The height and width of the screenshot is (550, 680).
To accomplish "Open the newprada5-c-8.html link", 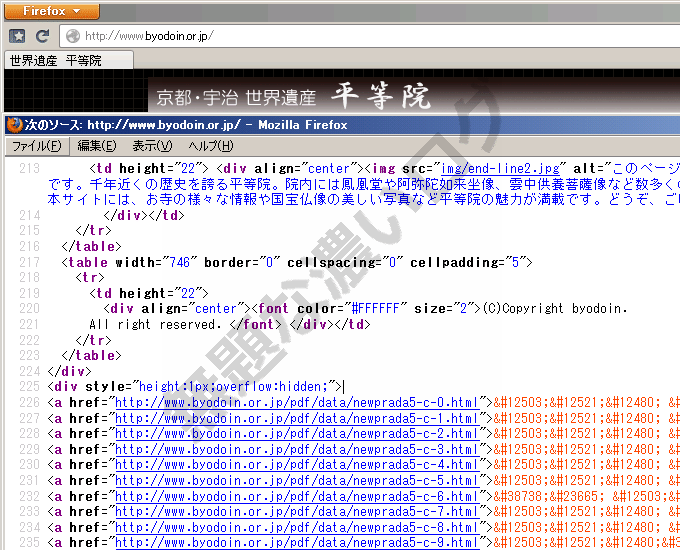I will 297,527.
